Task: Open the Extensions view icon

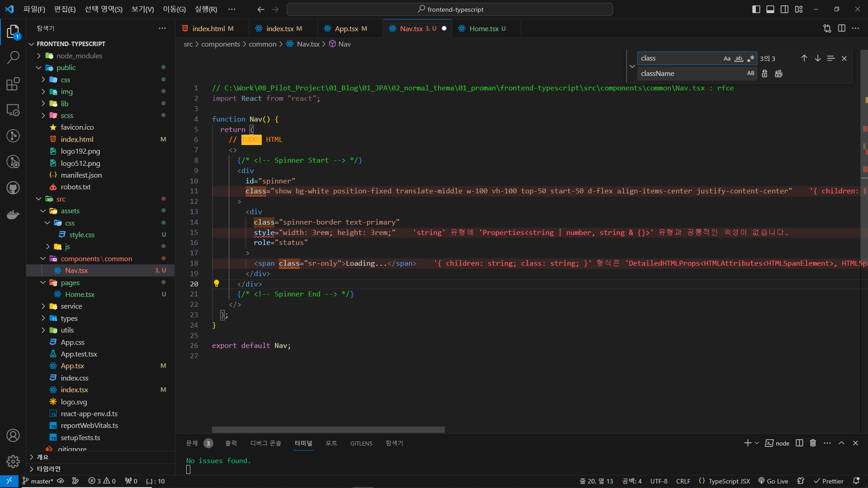Action: 13,84
